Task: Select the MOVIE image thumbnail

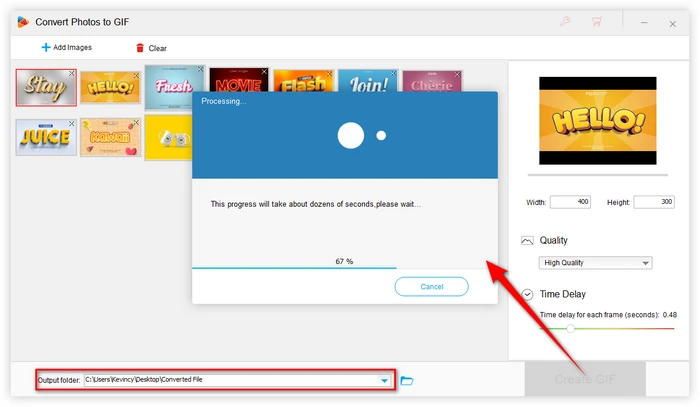Action: 239,79
